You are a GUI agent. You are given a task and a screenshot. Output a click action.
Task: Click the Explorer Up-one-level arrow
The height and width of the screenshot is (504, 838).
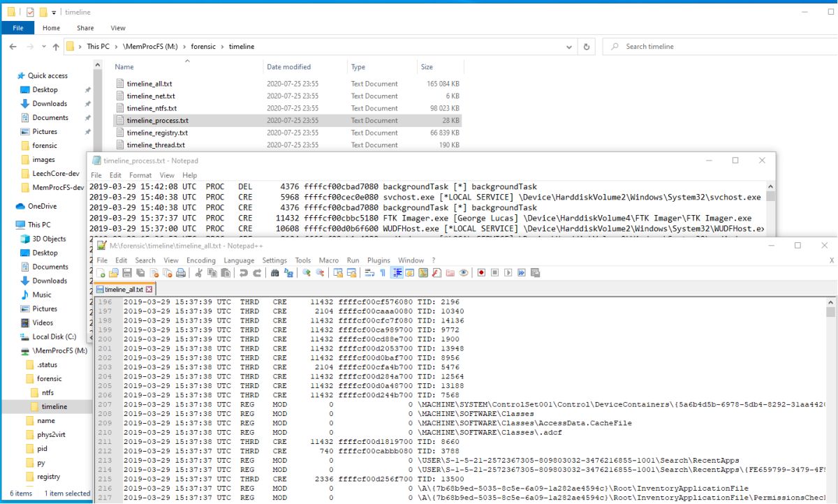56,47
